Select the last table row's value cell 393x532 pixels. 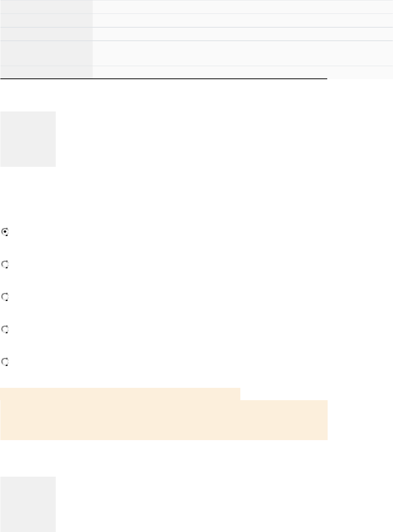[x=242, y=72]
